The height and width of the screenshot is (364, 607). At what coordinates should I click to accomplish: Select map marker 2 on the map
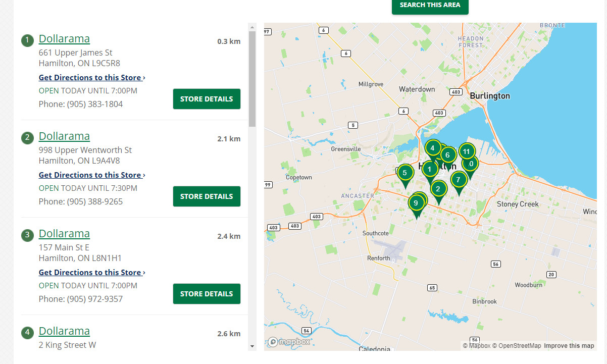point(437,189)
